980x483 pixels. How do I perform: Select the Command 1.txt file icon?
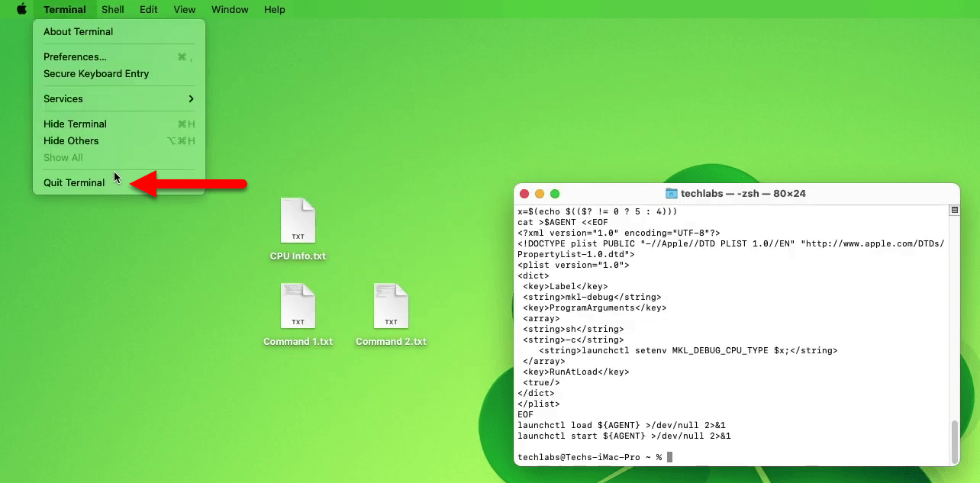tap(298, 307)
